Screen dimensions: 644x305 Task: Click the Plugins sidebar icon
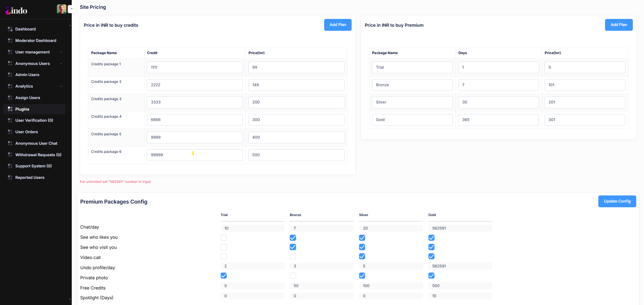(10, 109)
